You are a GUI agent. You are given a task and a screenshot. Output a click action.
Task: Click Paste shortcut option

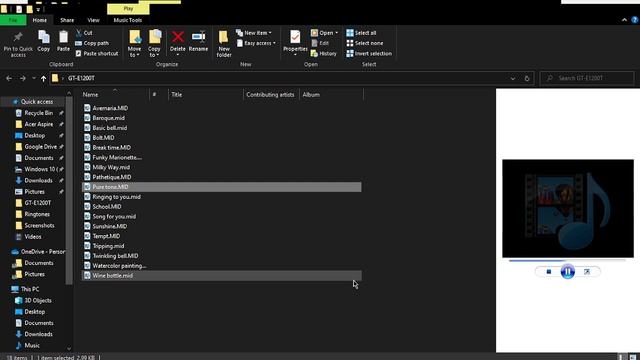97,53
